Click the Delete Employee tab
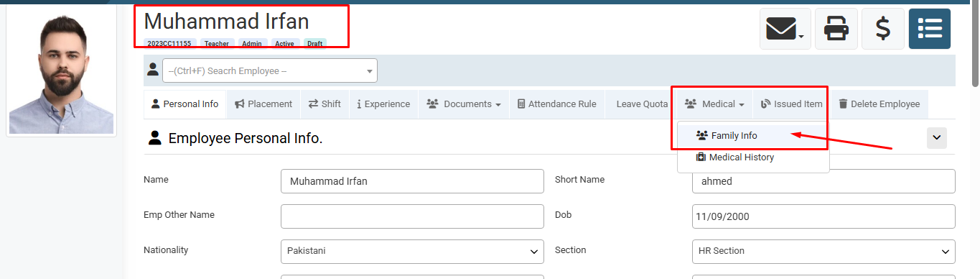The width and height of the screenshot is (980, 279). click(x=879, y=104)
